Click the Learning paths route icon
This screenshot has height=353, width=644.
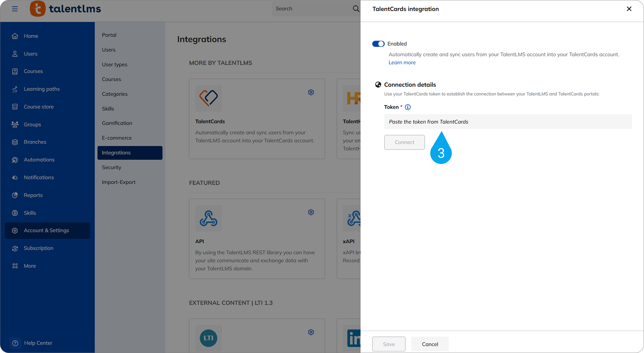[15, 89]
